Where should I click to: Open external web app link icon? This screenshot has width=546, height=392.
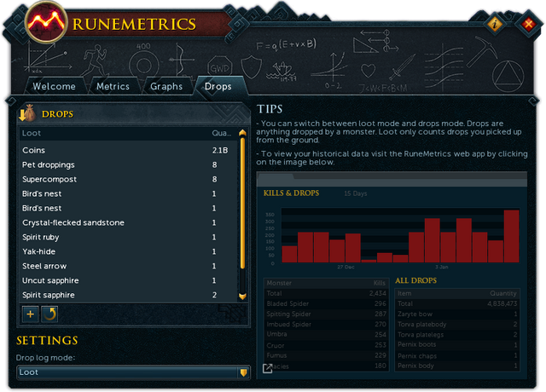pos(267,368)
